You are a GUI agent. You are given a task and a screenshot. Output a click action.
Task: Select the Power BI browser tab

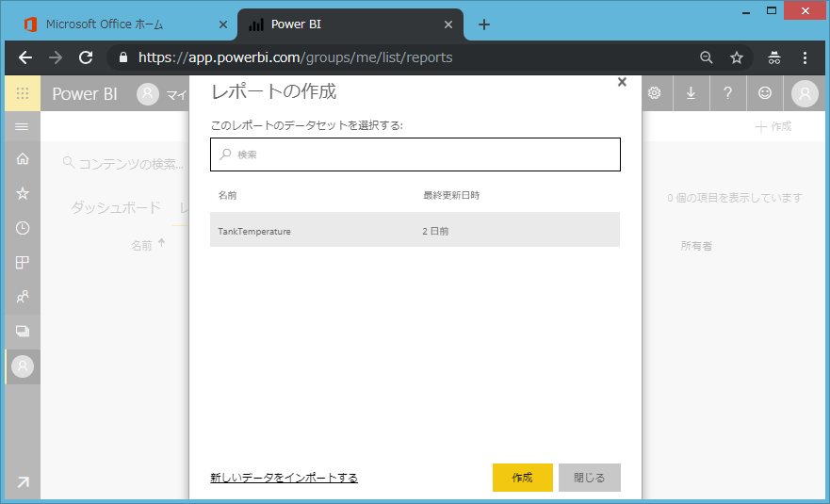coord(350,24)
